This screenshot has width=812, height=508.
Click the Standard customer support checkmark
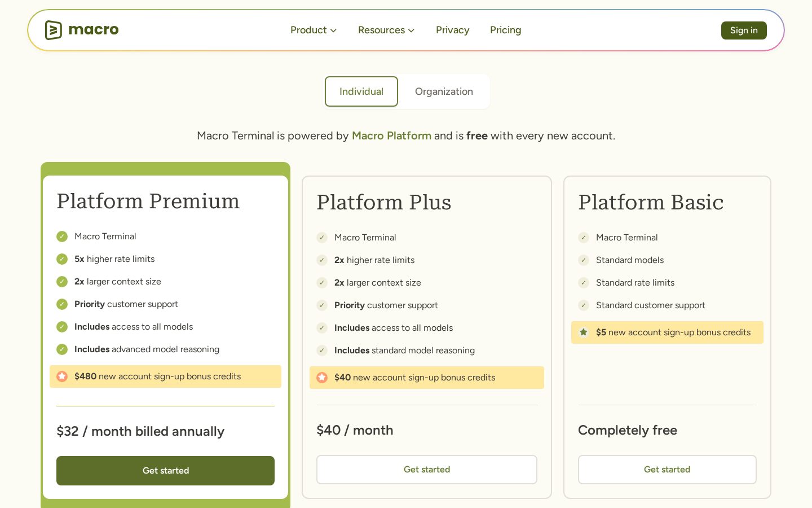tap(584, 305)
